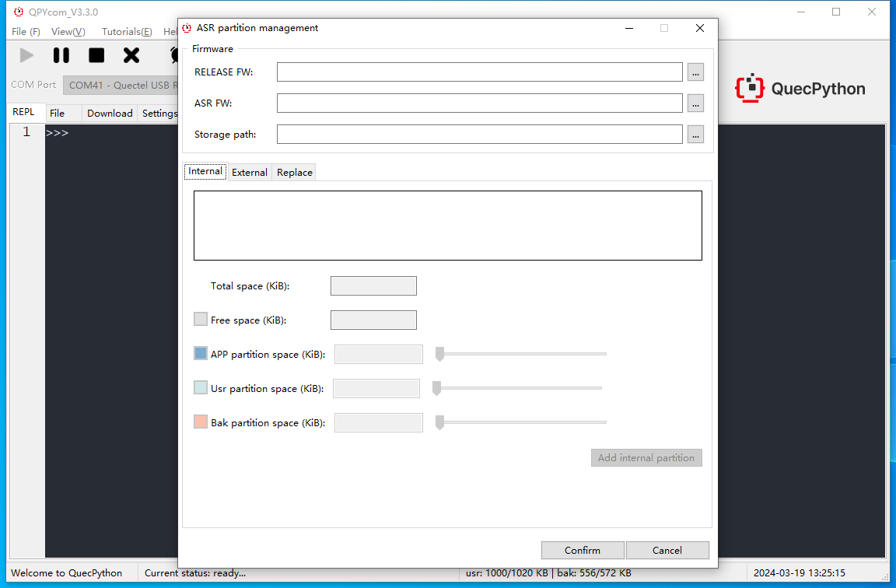Close the QPYcom main window
Image resolution: width=896 pixels, height=588 pixels.
pos(871,12)
